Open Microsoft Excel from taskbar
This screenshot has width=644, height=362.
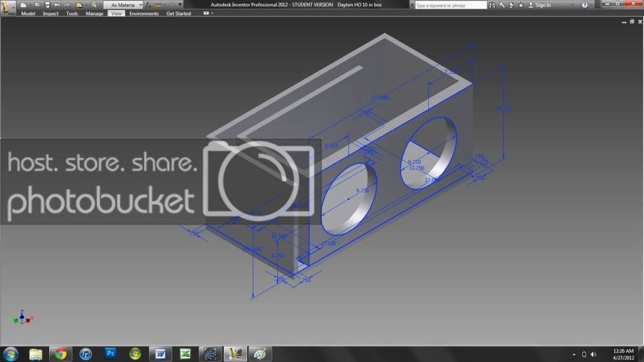186,354
